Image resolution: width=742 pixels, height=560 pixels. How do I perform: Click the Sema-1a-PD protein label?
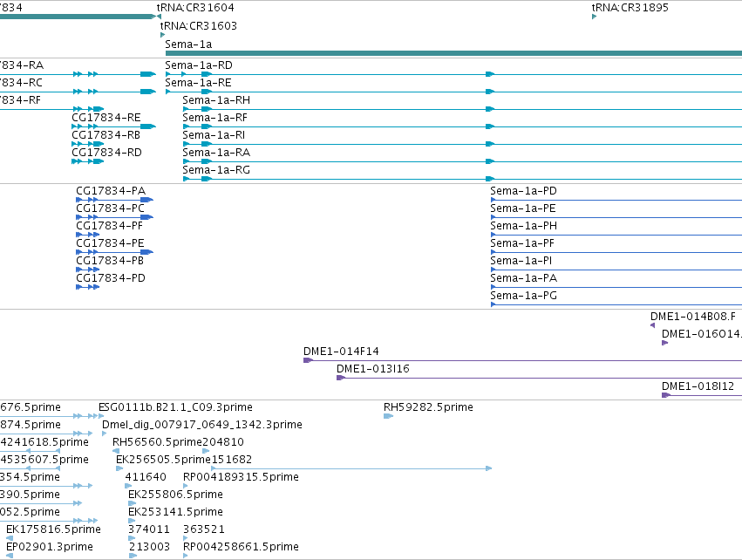pos(523,191)
